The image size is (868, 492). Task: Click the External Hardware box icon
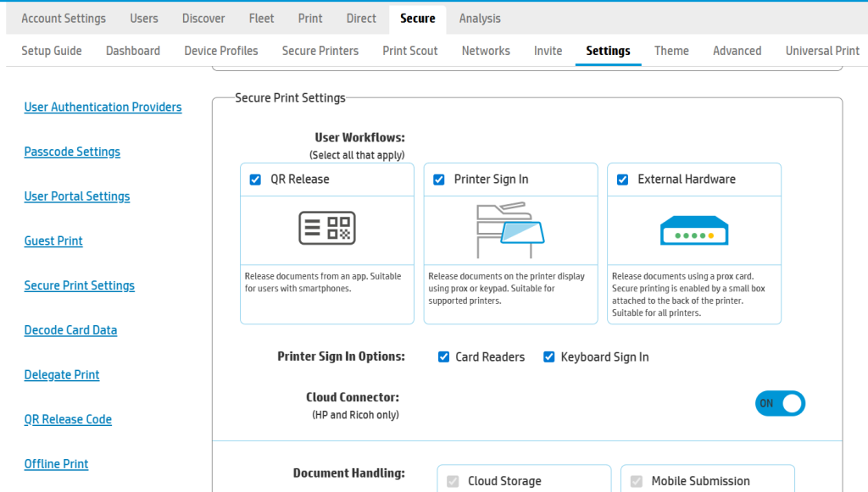(693, 230)
